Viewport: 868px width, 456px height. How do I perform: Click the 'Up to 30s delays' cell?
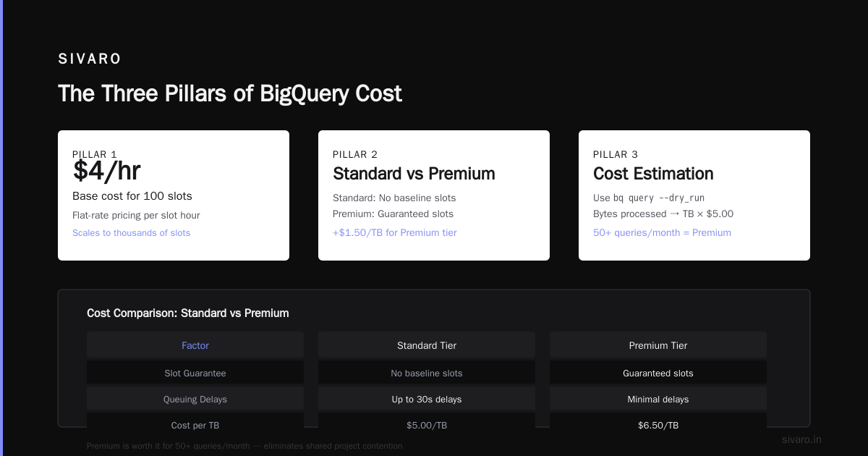427,399
